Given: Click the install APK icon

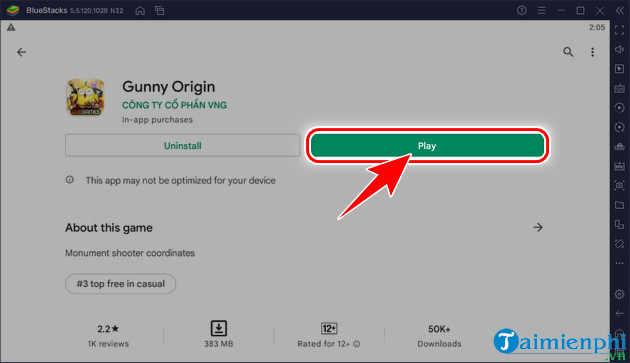Looking at the screenshot, I should tap(619, 166).
